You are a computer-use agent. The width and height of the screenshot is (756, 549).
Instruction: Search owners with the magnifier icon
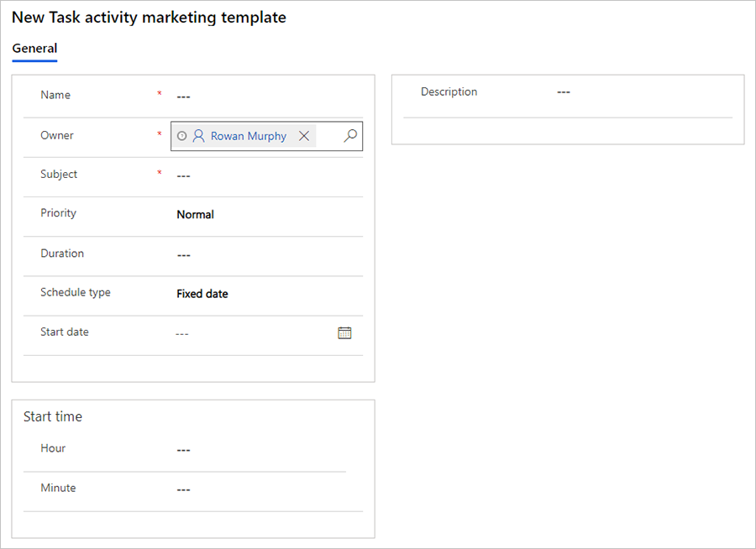(x=350, y=136)
